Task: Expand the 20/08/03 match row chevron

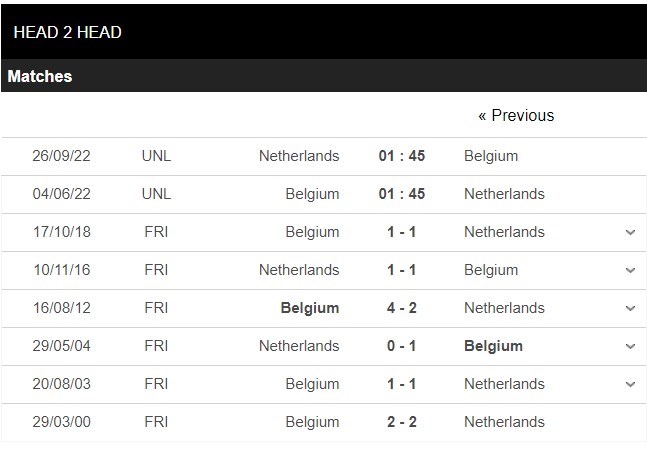Action: click(x=630, y=384)
